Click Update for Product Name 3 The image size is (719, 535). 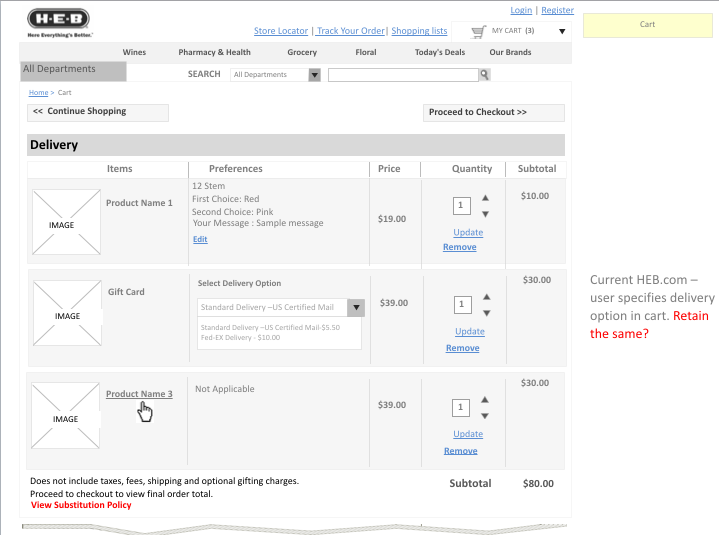pos(468,434)
